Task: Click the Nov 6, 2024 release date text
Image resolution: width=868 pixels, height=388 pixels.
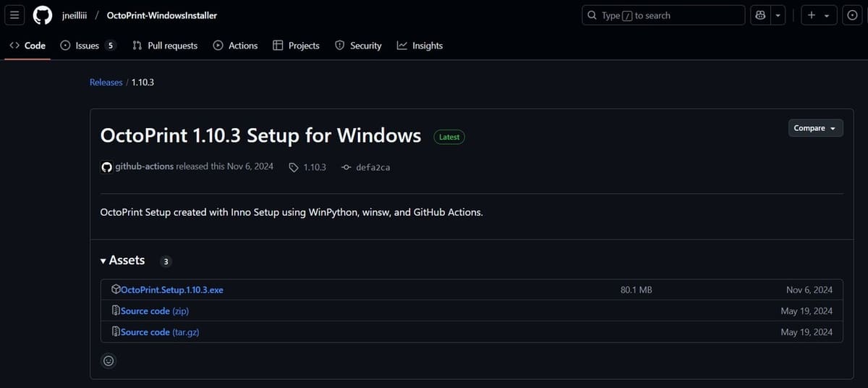Action: coord(250,166)
